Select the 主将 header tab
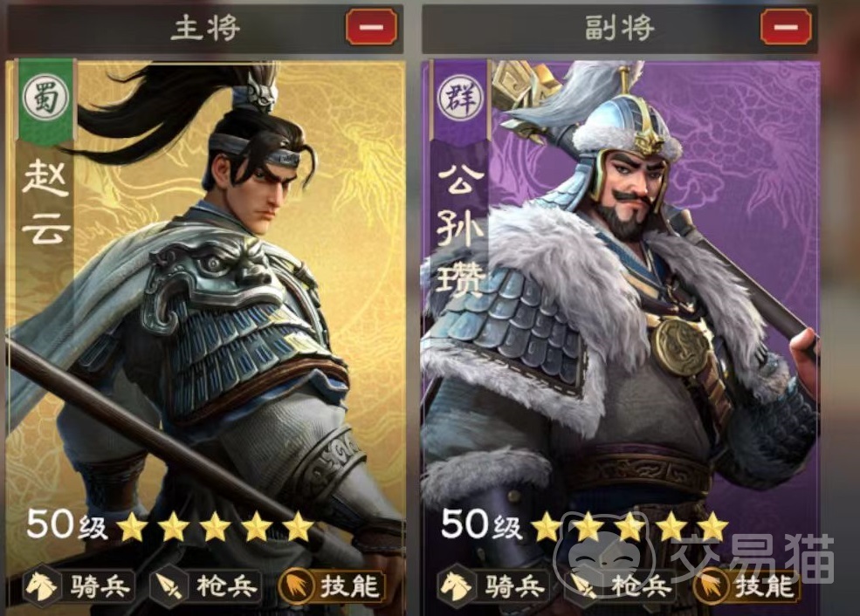Screen dimensions: 860x616 pos(205,27)
